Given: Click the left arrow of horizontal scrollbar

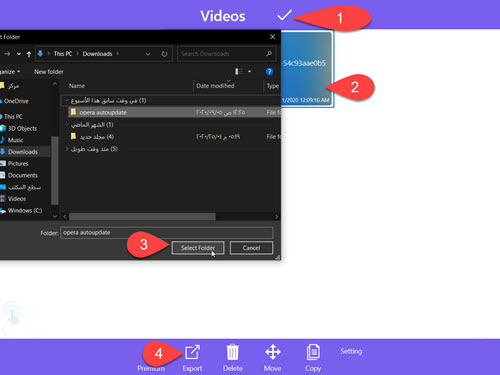Looking at the screenshot, I should click(65, 217).
